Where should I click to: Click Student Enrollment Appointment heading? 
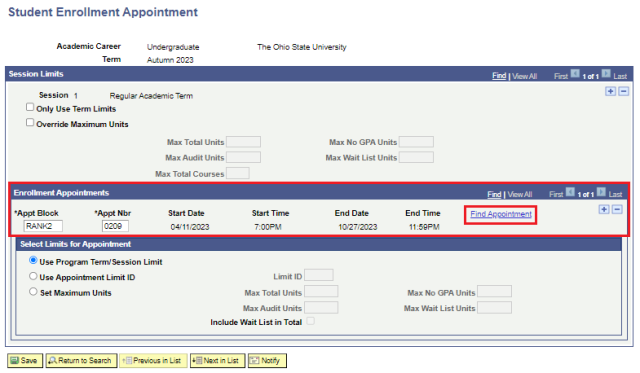click(x=103, y=12)
